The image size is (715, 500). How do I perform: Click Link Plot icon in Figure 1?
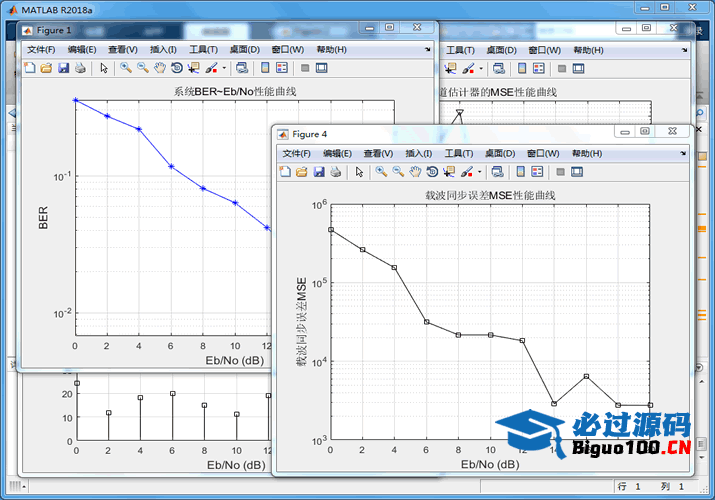click(242, 68)
